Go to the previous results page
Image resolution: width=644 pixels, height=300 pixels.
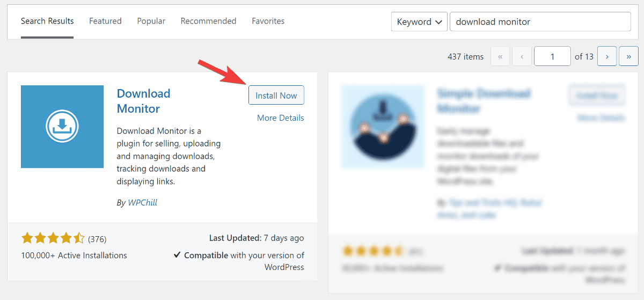(522, 56)
